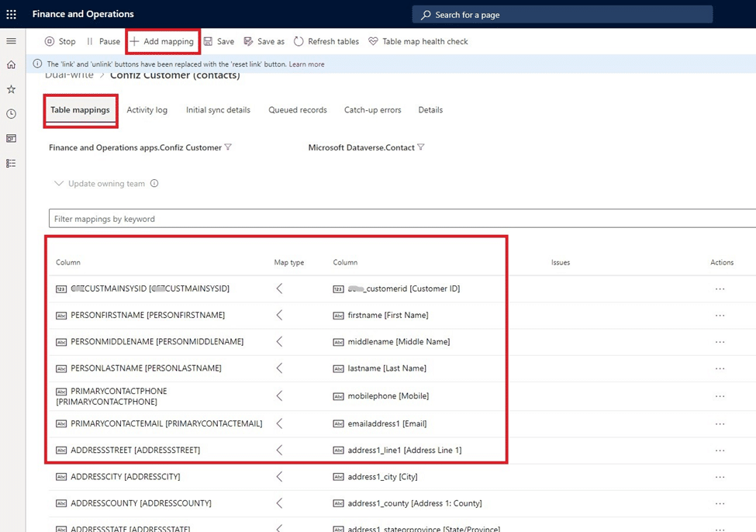Switch to the Activity log tab
Image resolution: width=756 pixels, height=532 pixels.
click(147, 110)
